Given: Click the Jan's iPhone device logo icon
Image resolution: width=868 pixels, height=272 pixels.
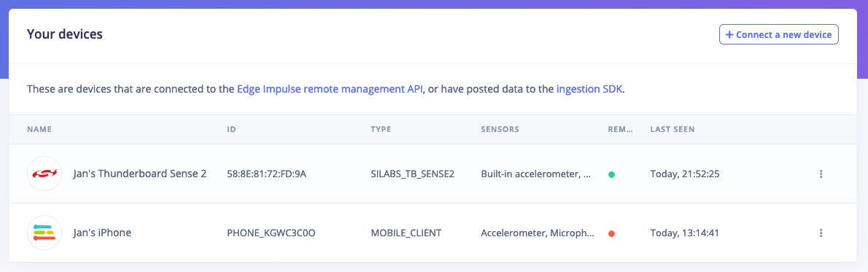Looking at the screenshot, I should 44,233.
